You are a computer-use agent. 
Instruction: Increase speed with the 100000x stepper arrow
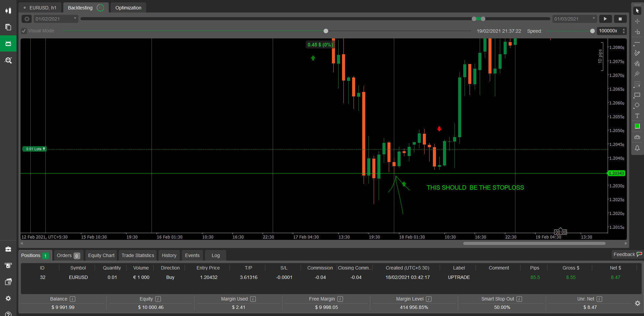coord(624,29)
